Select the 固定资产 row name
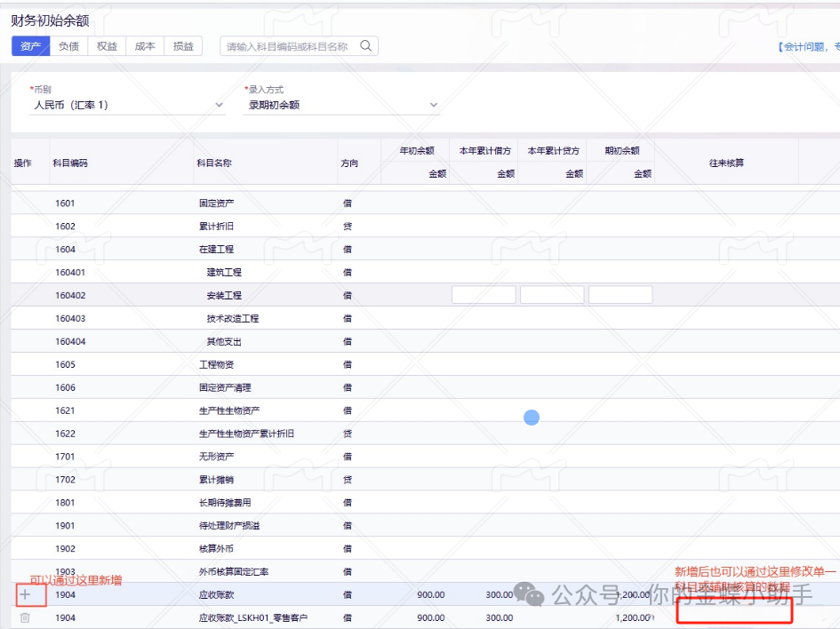 216,203
